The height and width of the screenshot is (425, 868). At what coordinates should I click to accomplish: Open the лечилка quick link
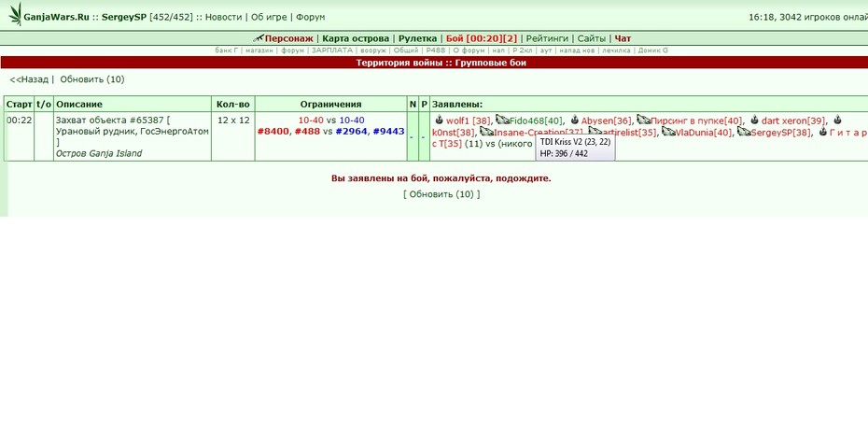point(616,50)
